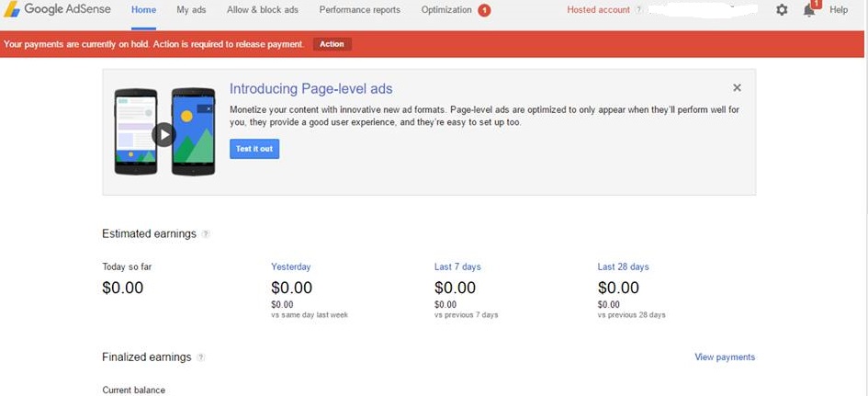This screenshot has width=868, height=396.
Task: Open Performance reports tab
Action: pyautogui.click(x=359, y=10)
